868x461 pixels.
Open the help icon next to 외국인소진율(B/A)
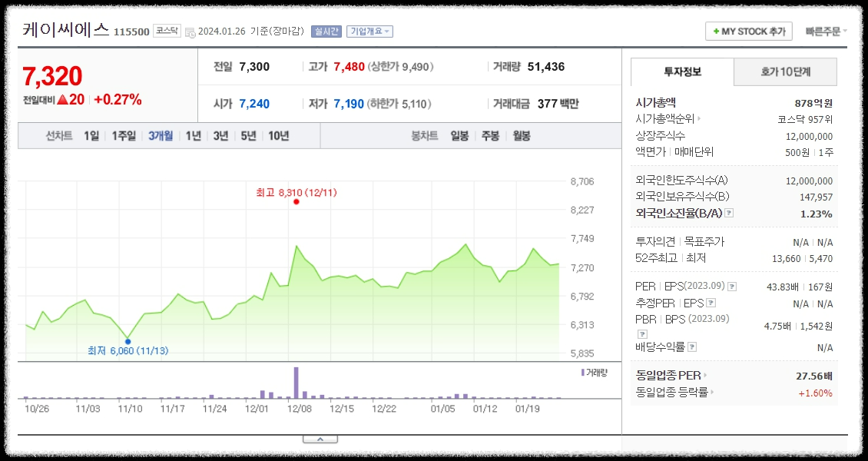pos(729,213)
